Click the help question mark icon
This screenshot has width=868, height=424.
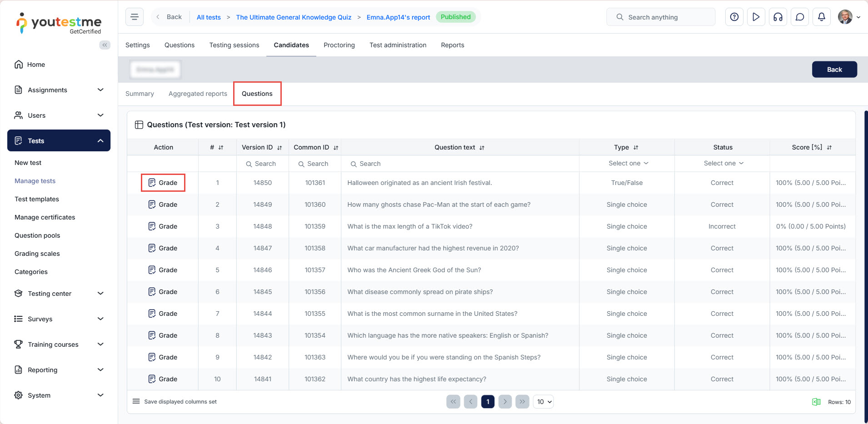click(734, 17)
